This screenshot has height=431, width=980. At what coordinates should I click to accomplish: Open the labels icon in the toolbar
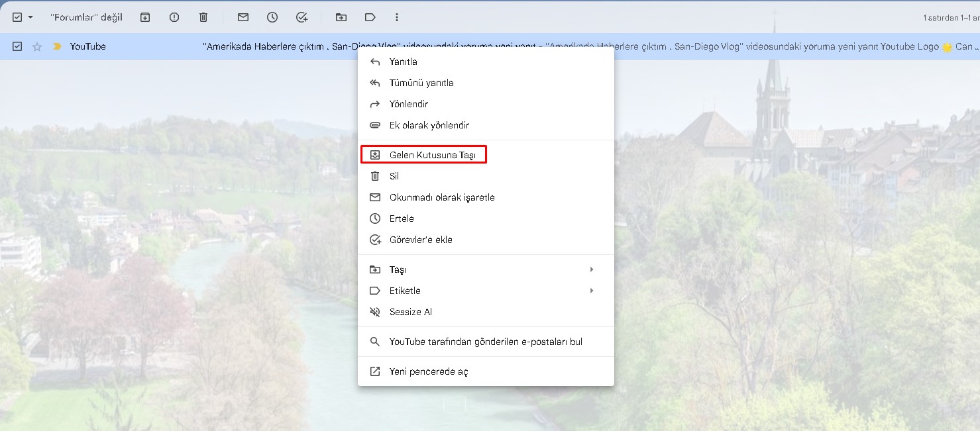click(x=370, y=17)
